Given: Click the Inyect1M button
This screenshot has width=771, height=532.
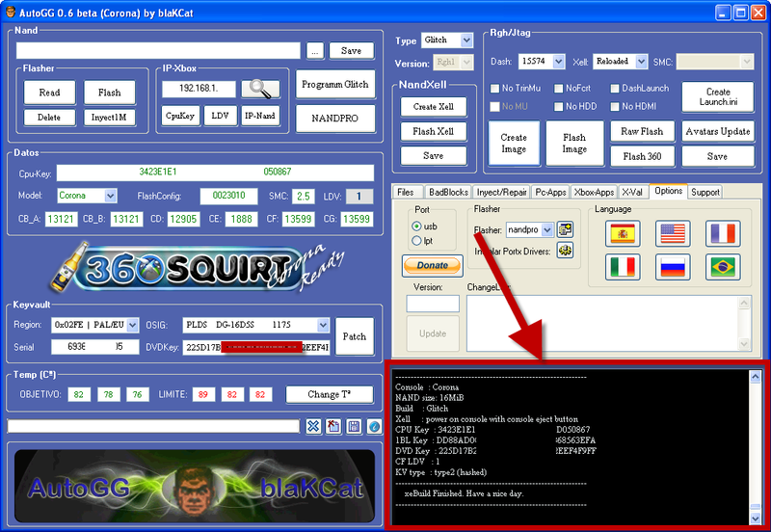Looking at the screenshot, I should tap(109, 118).
